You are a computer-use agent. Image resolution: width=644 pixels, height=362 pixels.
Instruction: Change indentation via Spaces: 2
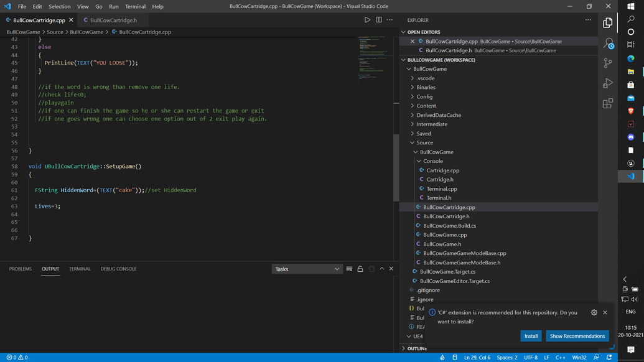point(507,358)
